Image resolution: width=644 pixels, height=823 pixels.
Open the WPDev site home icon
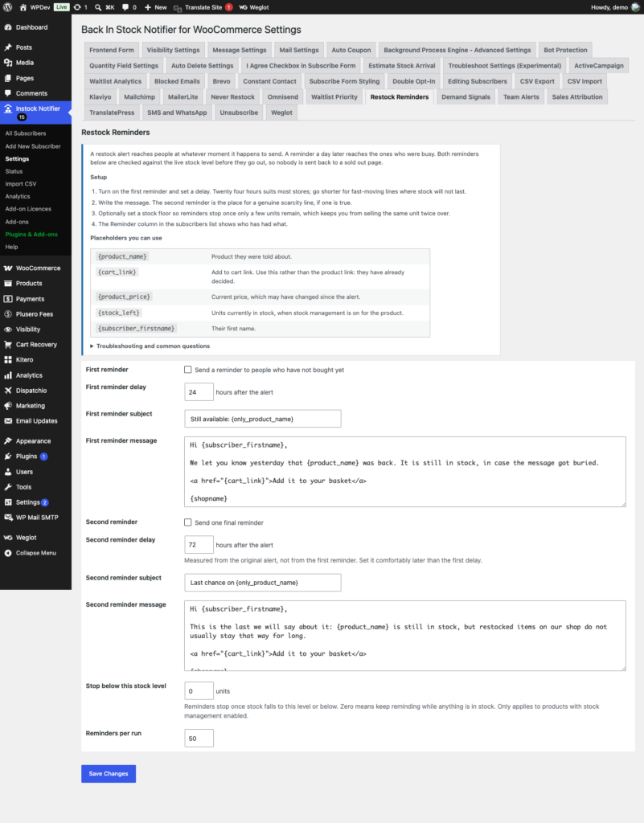tap(23, 7)
